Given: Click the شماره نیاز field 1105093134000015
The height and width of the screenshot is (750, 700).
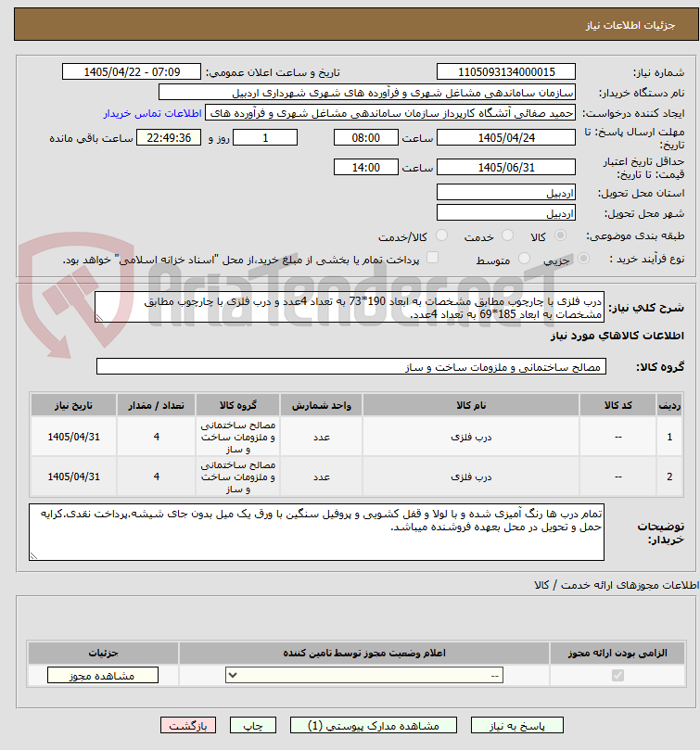Looking at the screenshot, I should point(505,72).
